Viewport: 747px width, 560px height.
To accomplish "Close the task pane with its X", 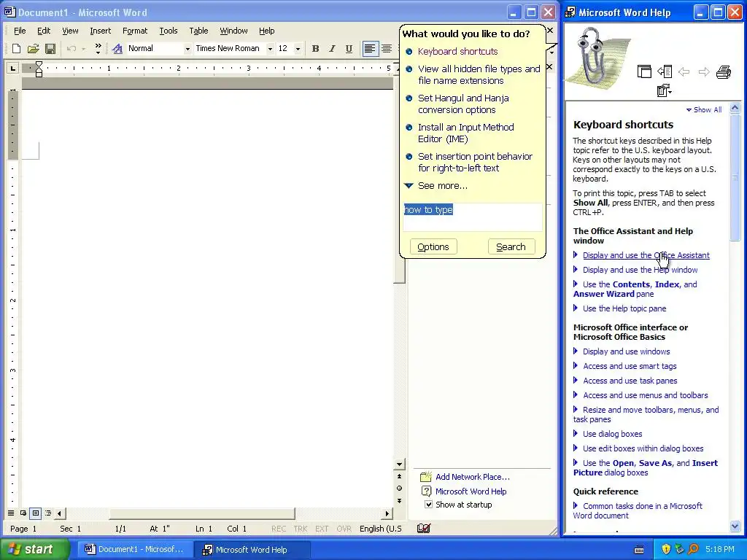I will (549, 66).
